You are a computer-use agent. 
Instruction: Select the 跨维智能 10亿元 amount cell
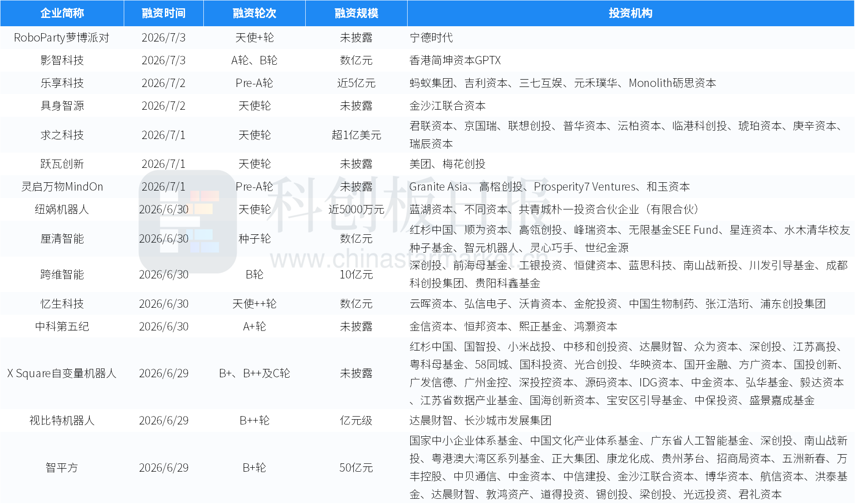[356, 275]
